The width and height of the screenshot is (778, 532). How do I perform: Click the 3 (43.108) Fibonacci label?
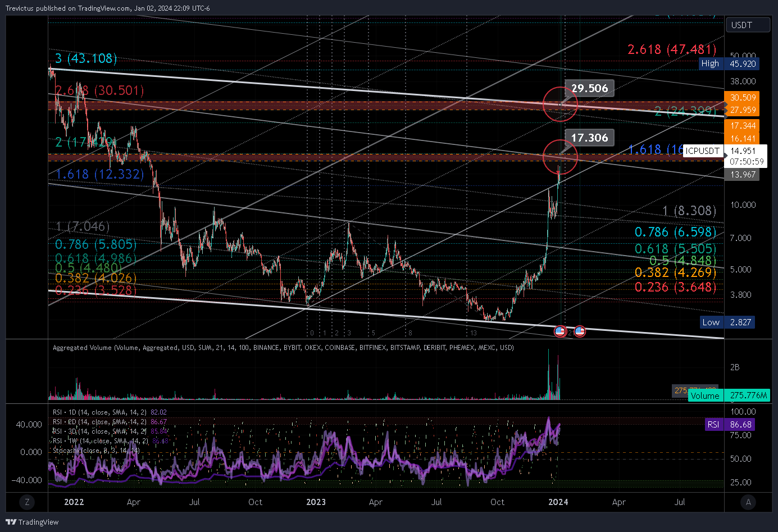click(86, 58)
